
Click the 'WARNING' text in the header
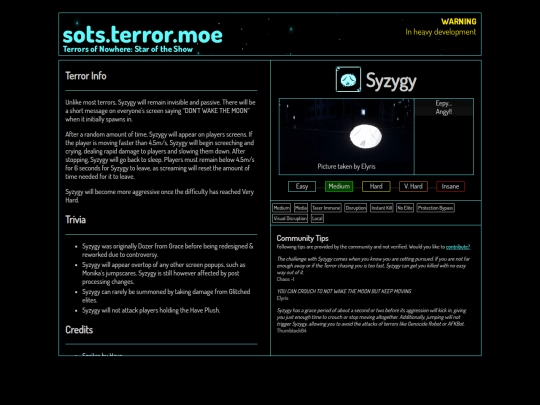[459, 22]
